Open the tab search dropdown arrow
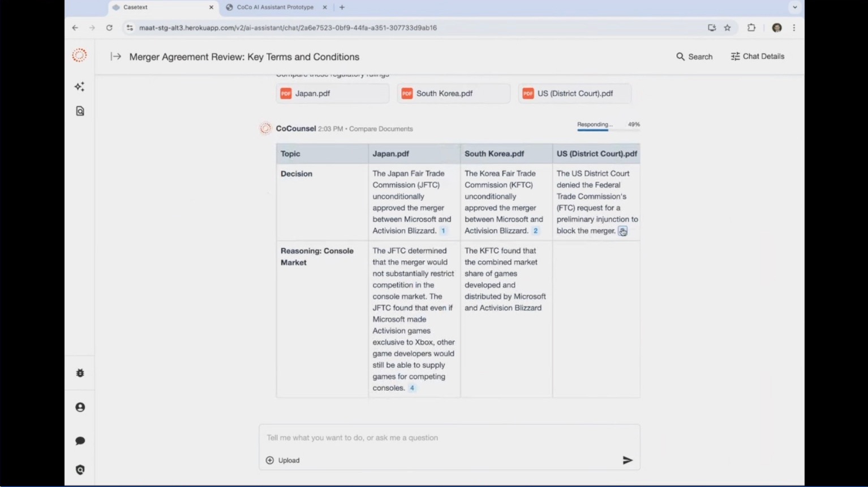868x487 pixels. 794,7
